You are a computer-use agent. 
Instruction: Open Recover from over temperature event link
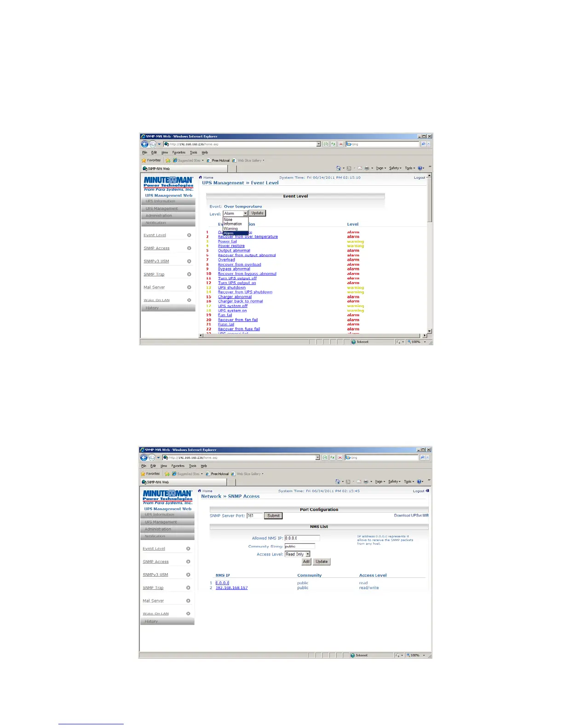248,237
